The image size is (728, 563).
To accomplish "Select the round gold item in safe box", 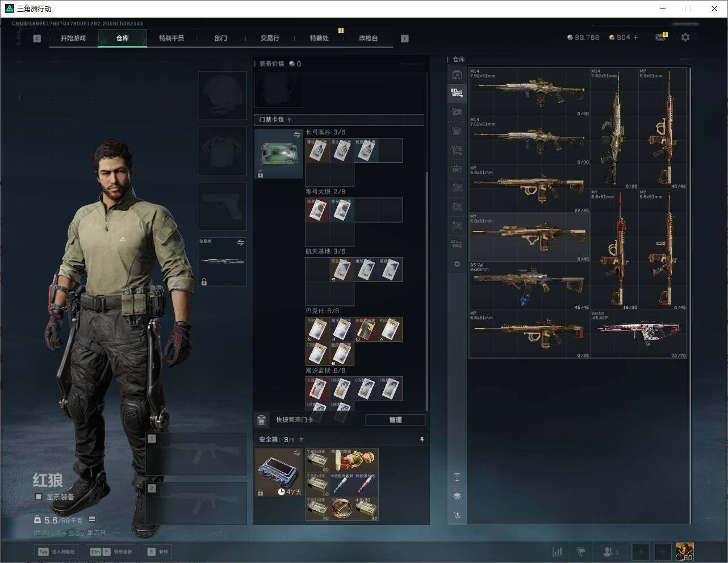I will tap(342, 509).
